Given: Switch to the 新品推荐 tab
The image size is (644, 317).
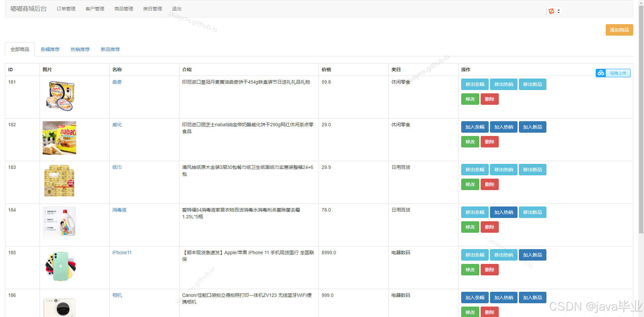Looking at the screenshot, I should click(x=110, y=49).
